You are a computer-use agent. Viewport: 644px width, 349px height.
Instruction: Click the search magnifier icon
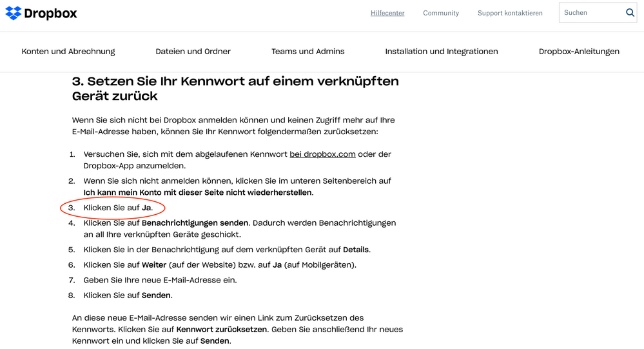pos(630,13)
